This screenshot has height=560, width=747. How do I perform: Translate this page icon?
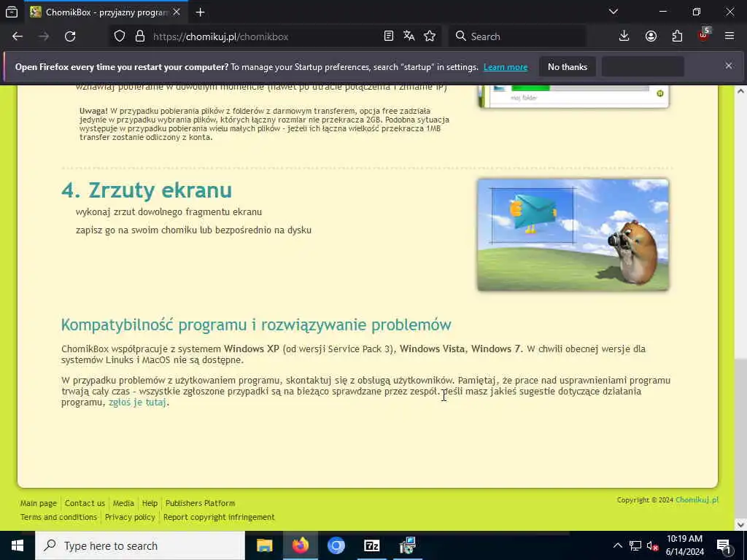point(409,36)
